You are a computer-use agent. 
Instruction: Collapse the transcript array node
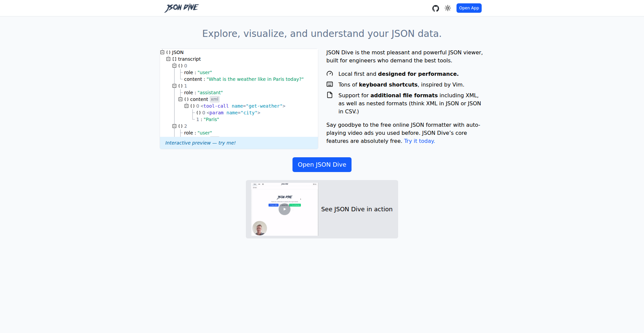click(x=168, y=59)
